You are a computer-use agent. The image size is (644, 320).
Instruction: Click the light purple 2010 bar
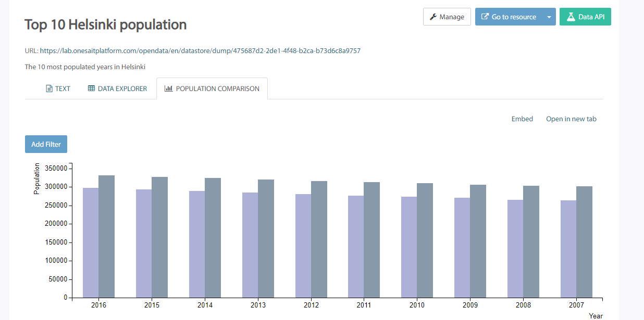click(409, 247)
